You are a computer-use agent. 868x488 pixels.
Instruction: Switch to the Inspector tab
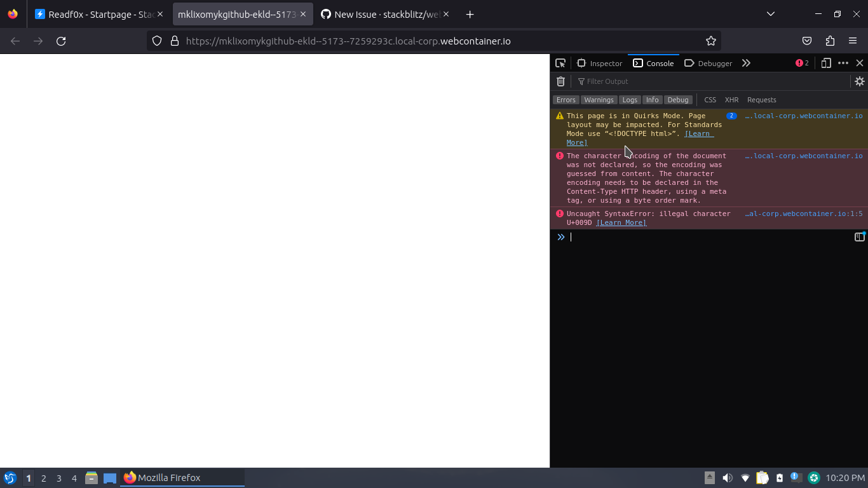599,63
